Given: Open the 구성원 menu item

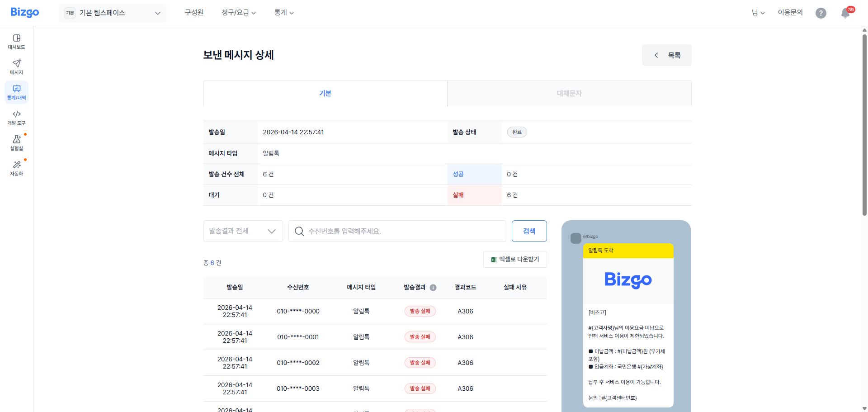Looking at the screenshot, I should [193, 13].
